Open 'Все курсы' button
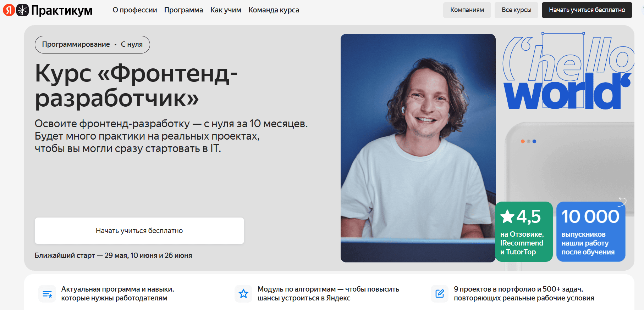The width and height of the screenshot is (644, 310). coord(516,10)
